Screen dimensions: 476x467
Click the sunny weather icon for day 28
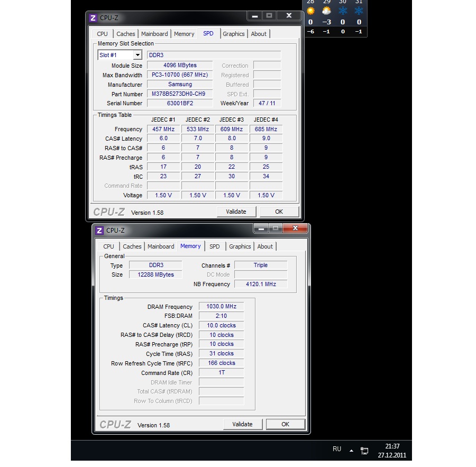click(310, 11)
